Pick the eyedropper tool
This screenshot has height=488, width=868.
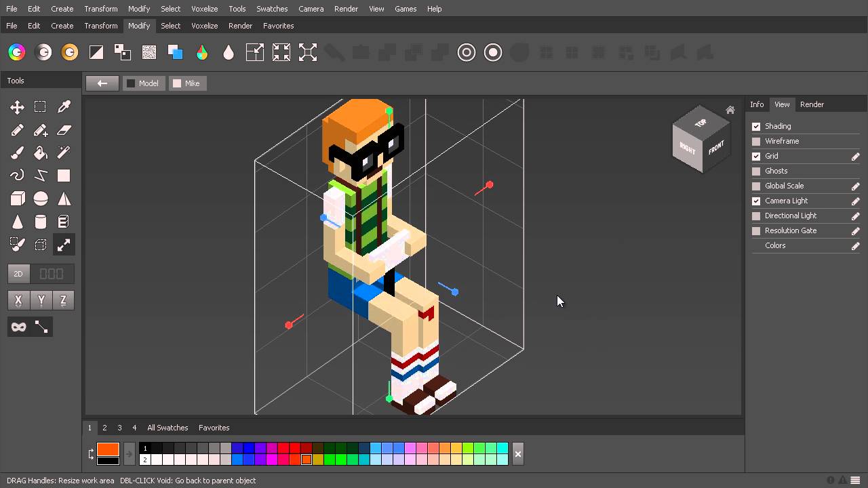[x=64, y=107]
